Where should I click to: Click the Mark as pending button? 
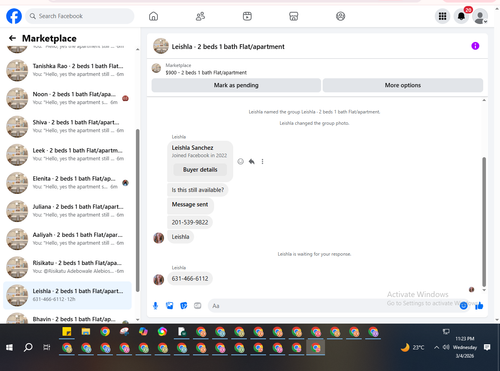pos(236,85)
